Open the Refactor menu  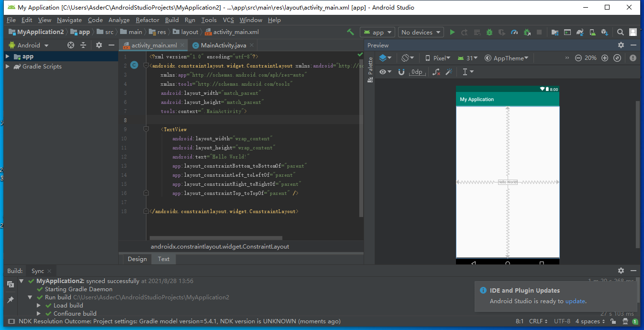147,20
